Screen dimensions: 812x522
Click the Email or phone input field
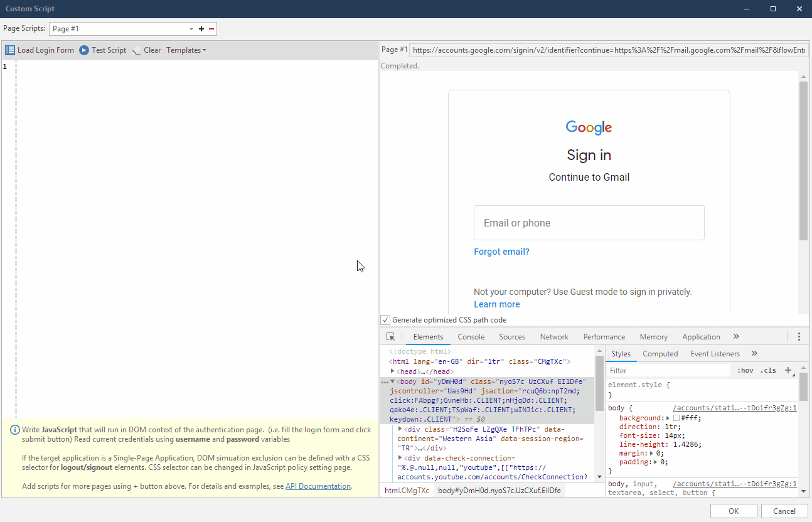pyautogui.click(x=588, y=223)
